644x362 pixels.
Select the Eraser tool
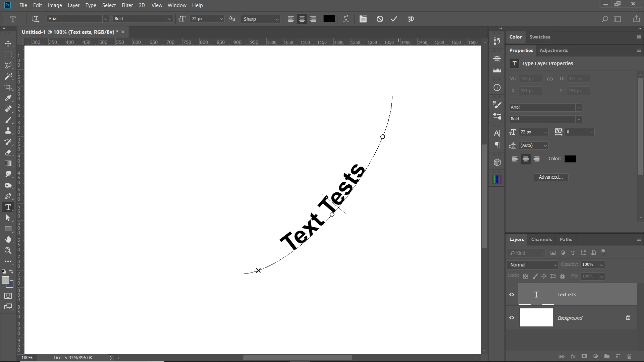(8, 153)
